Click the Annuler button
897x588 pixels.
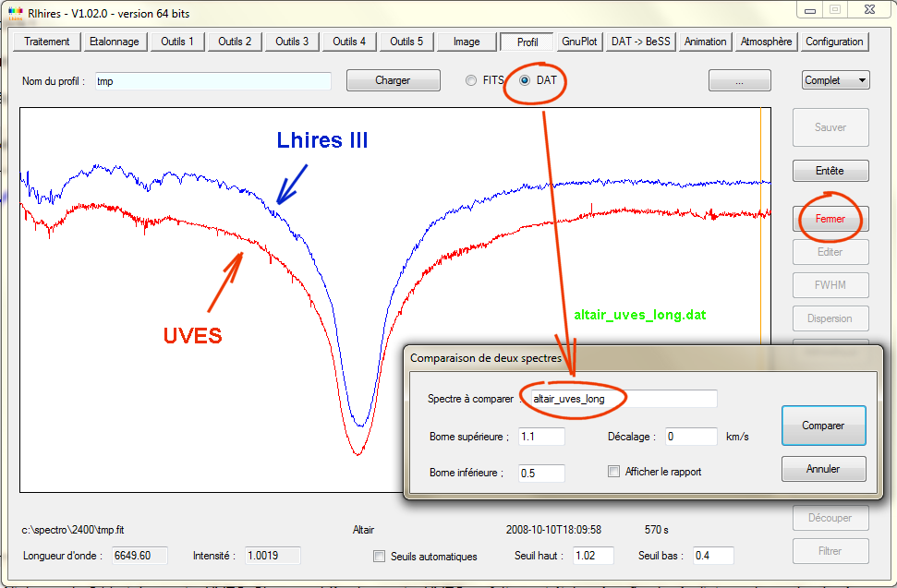pos(824,469)
